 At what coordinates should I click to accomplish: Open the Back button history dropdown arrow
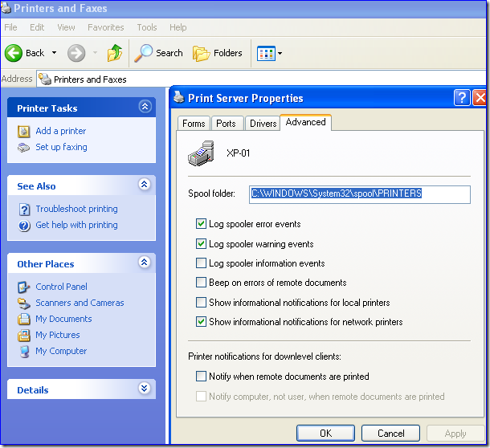[x=54, y=53]
